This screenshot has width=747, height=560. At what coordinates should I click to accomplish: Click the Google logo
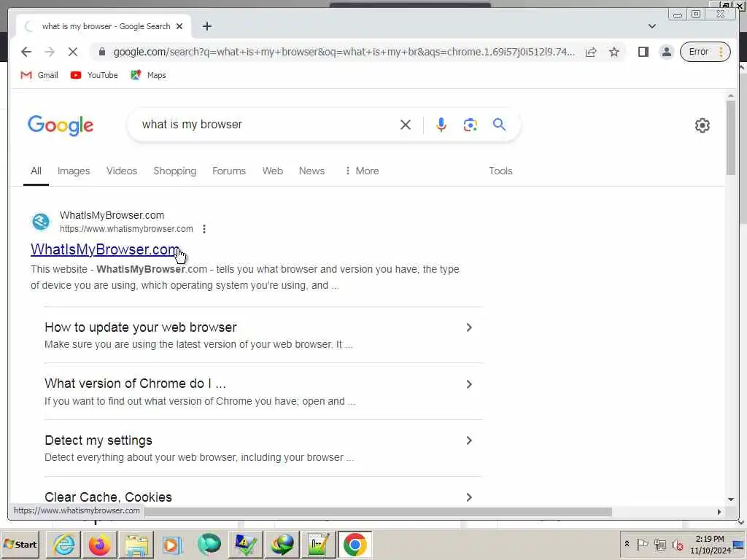tap(61, 125)
